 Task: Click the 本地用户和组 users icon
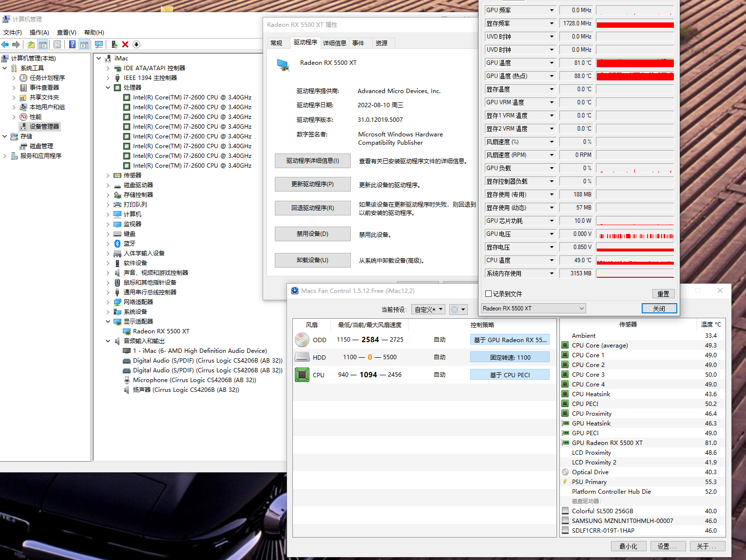23,107
